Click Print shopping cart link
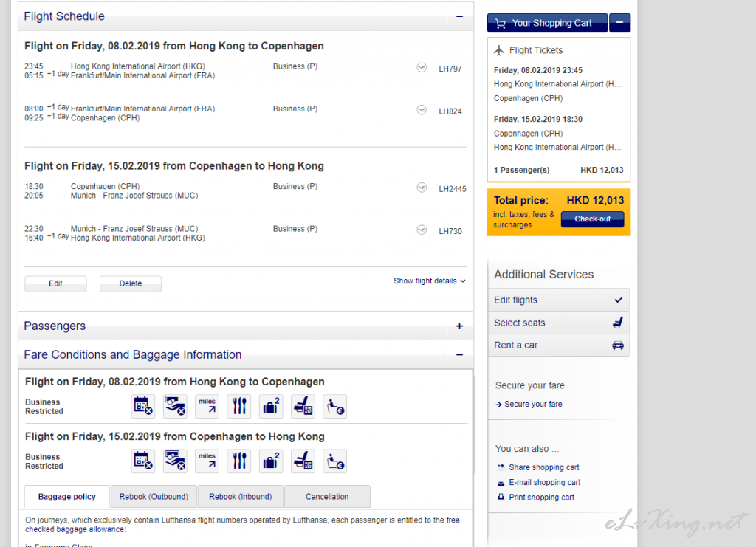The width and height of the screenshot is (756, 547). pyautogui.click(x=541, y=498)
